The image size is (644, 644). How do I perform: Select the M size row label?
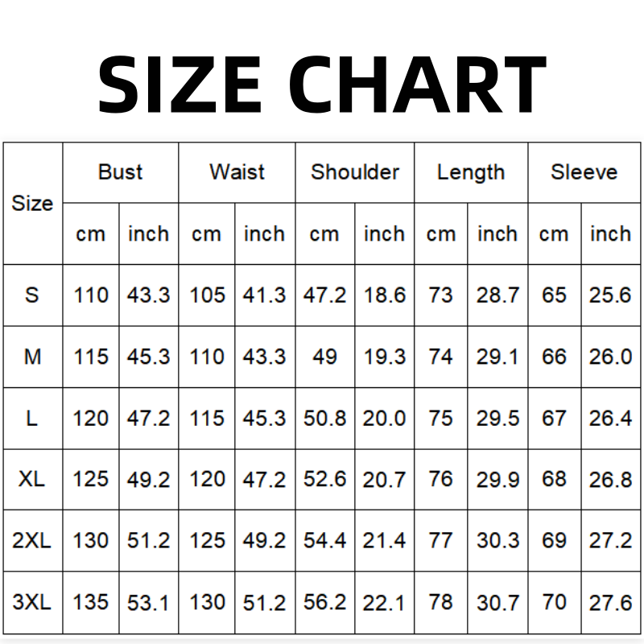point(32,357)
